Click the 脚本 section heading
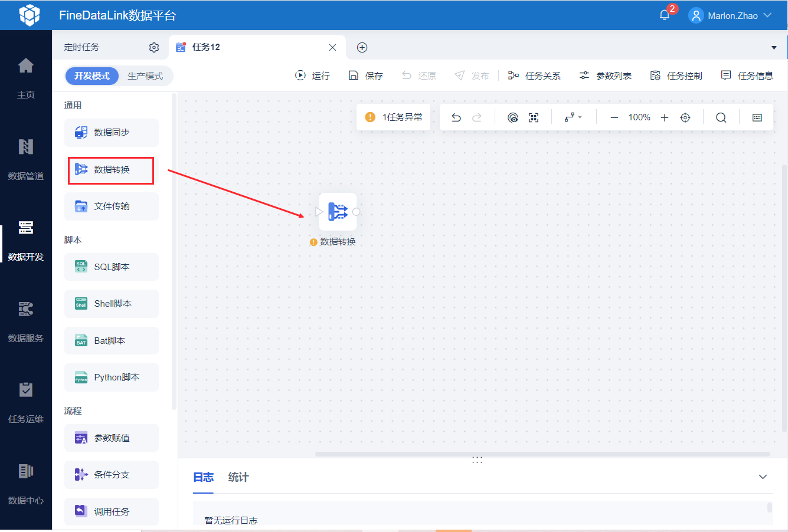The width and height of the screenshot is (788, 532). click(73, 240)
